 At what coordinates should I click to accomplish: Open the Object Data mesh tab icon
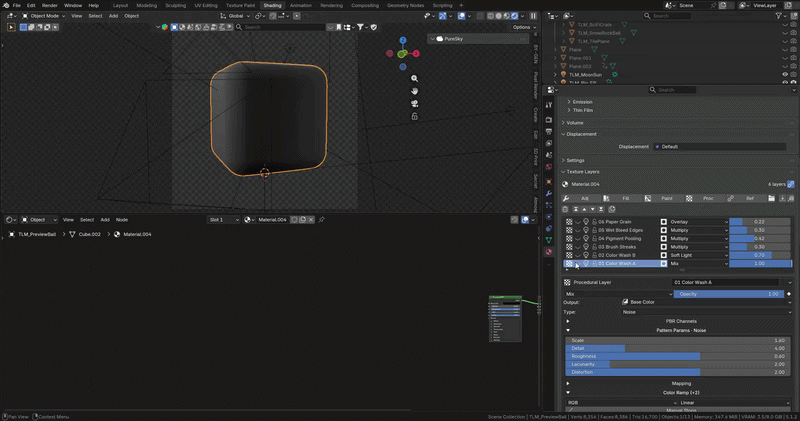coord(549,240)
